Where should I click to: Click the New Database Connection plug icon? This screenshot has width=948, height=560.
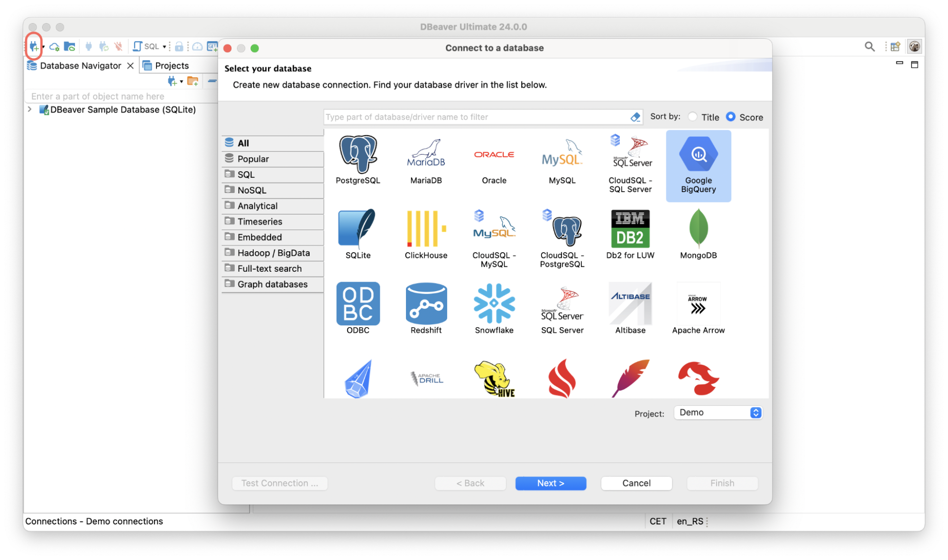pyautogui.click(x=33, y=46)
